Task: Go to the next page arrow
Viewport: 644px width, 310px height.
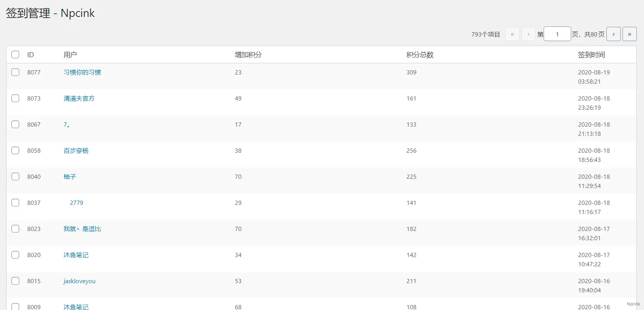Action: pyautogui.click(x=613, y=34)
